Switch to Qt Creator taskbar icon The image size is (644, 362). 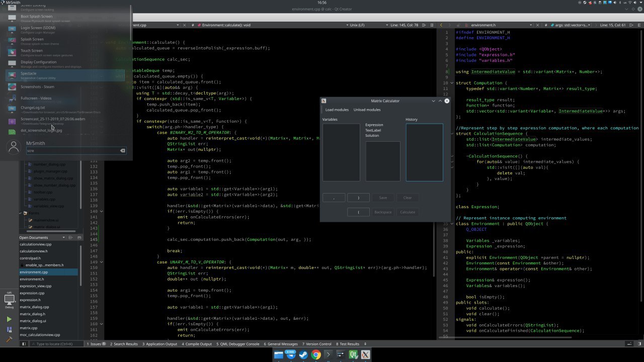click(x=353, y=355)
